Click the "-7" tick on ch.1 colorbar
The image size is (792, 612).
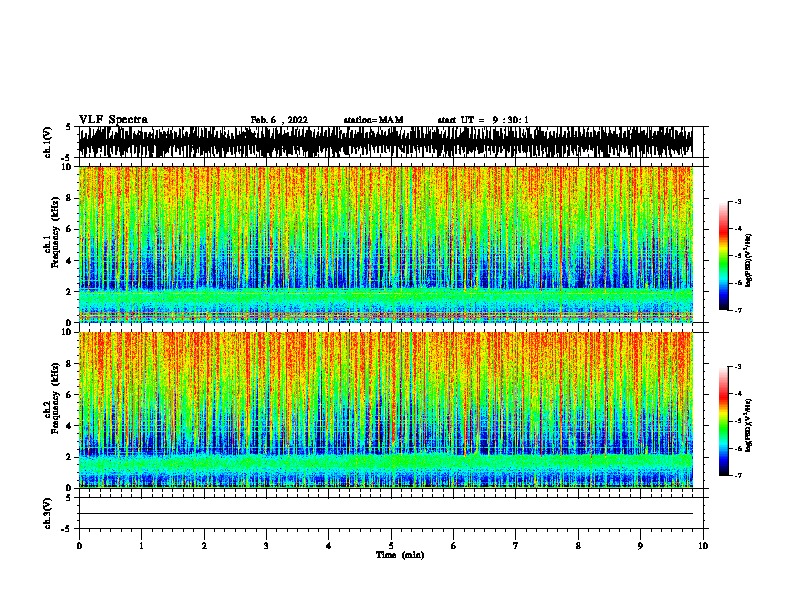click(738, 310)
